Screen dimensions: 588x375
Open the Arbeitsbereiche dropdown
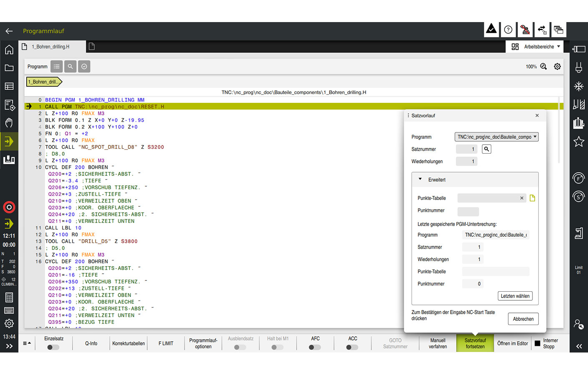(x=535, y=47)
